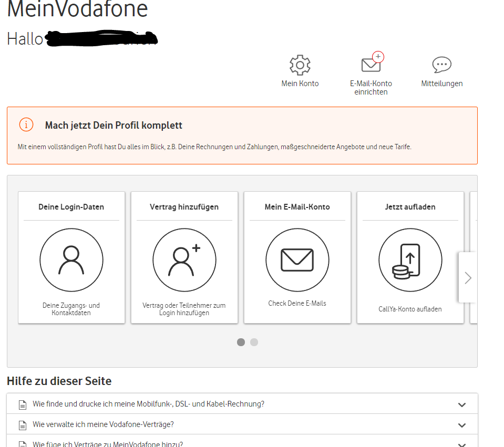Expand the Vodafone-Verträge verwalten question chevron
Viewport: 504px width, 447px height.
click(x=462, y=425)
